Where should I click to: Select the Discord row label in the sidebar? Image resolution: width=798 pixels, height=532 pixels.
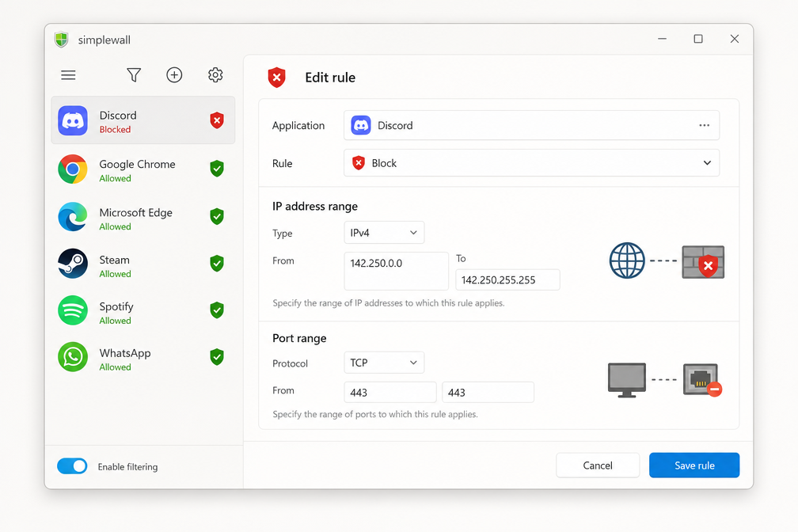pos(118,115)
